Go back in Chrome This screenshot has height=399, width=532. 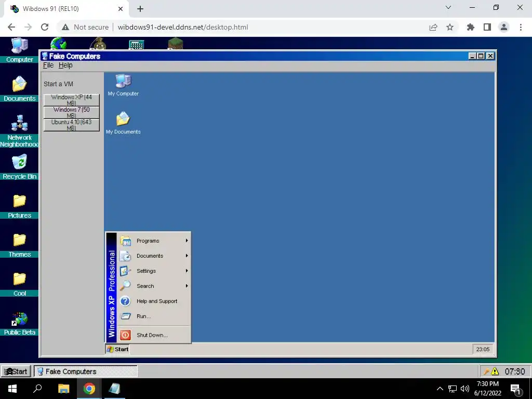tap(11, 27)
